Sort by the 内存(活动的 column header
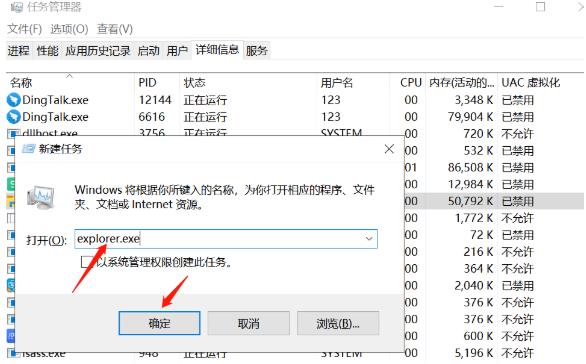 pyautogui.click(x=461, y=82)
